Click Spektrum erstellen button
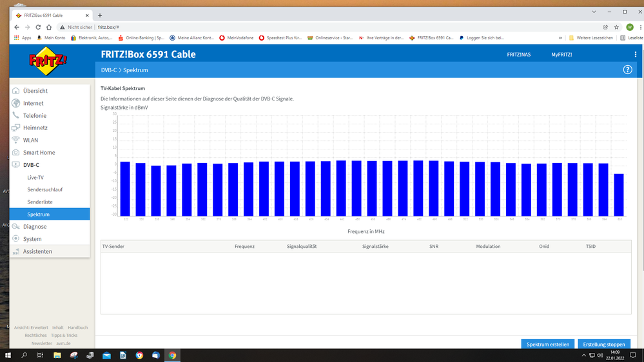644x362 pixels. pyautogui.click(x=548, y=345)
